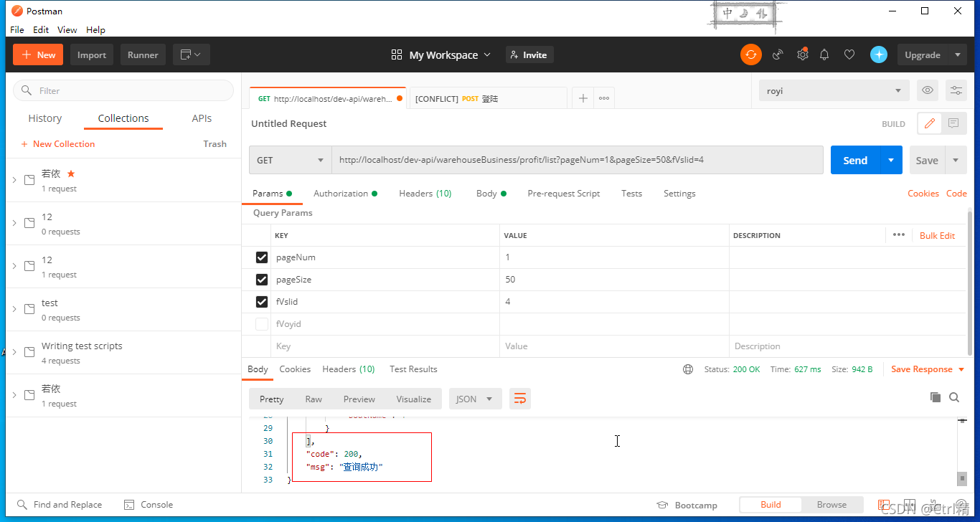Add a new request tab

(583, 98)
